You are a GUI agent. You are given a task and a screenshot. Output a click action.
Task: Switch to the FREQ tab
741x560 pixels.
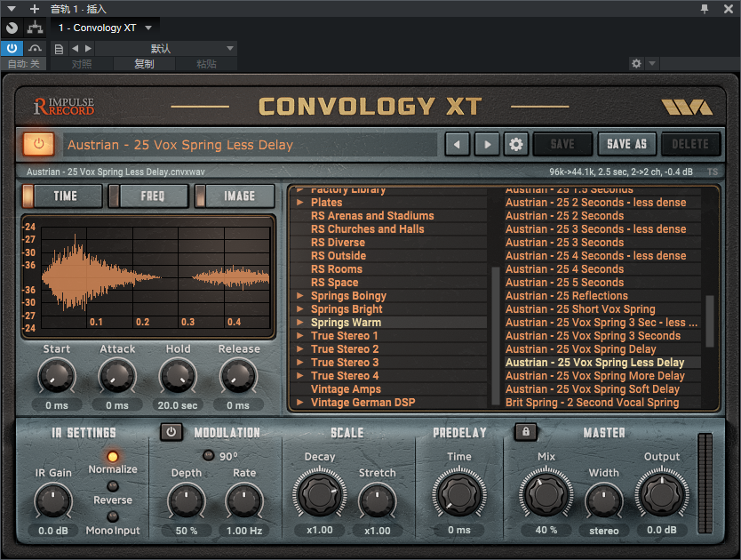149,196
